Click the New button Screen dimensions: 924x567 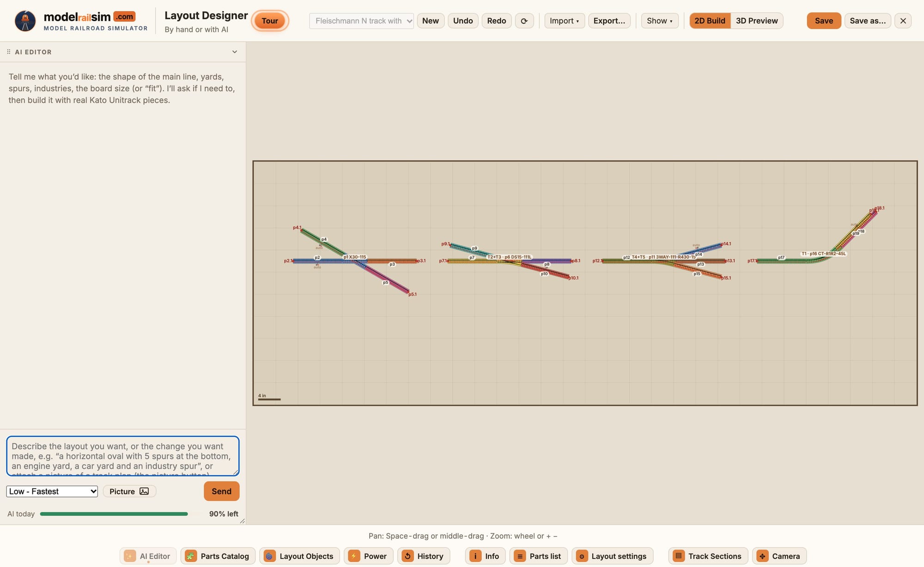431,21
